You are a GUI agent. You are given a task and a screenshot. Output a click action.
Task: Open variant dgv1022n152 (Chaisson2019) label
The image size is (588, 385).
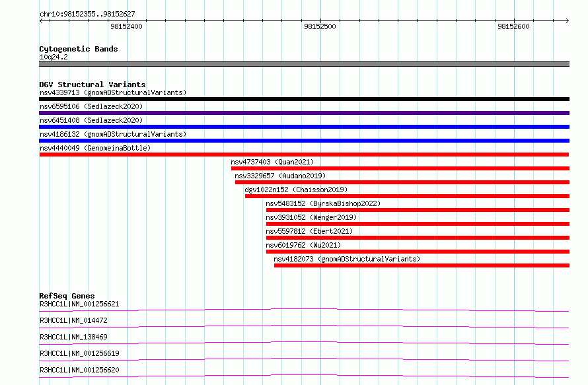coord(296,190)
